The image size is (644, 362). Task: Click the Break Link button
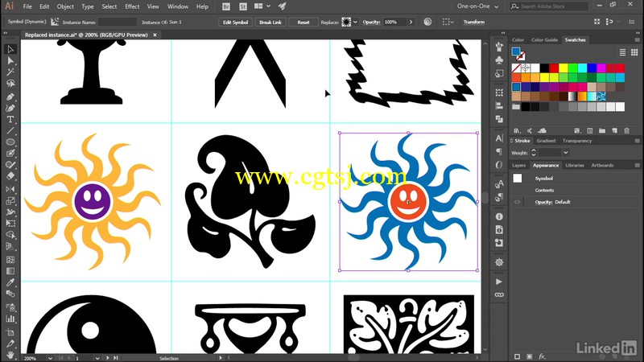click(x=270, y=23)
